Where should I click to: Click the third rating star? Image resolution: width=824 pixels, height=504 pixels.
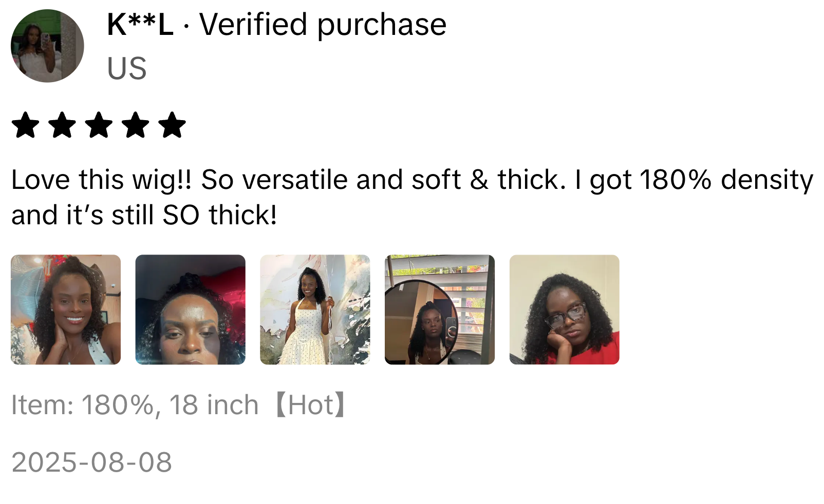click(x=99, y=125)
